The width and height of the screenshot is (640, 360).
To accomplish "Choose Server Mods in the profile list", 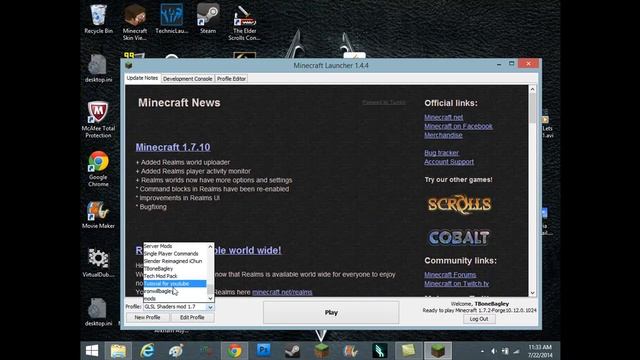I will pyautogui.click(x=175, y=246).
